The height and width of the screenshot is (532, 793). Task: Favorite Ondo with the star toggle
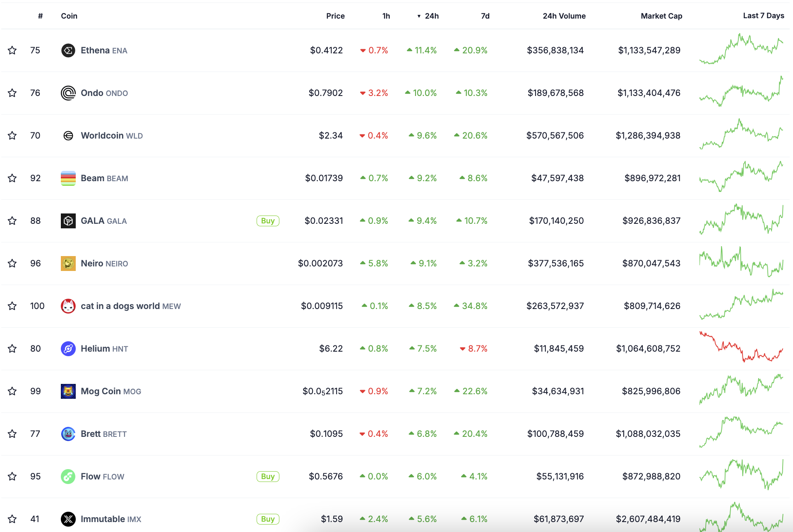pyautogui.click(x=12, y=93)
